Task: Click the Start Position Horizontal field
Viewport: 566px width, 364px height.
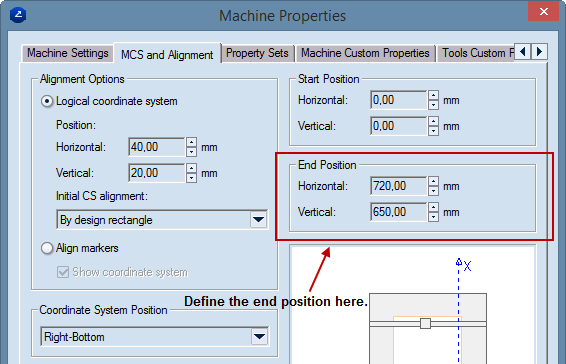Action: coord(399,100)
